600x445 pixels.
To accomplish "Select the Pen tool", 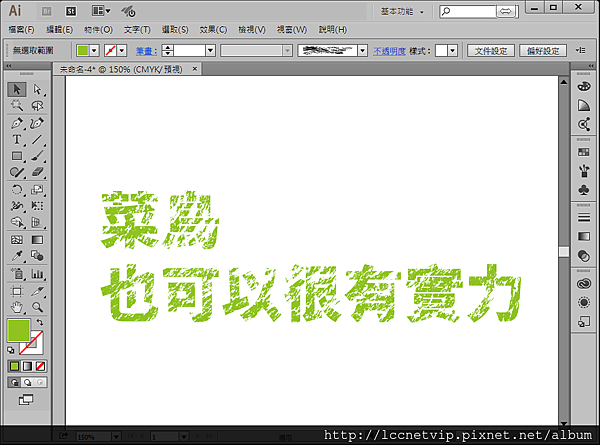I will coord(17,123).
